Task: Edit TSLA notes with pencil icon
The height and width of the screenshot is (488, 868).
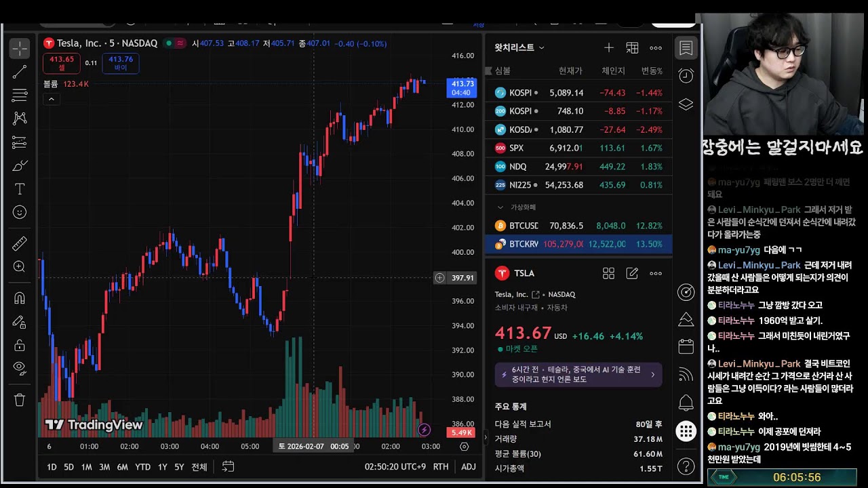Action: pyautogui.click(x=632, y=273)
